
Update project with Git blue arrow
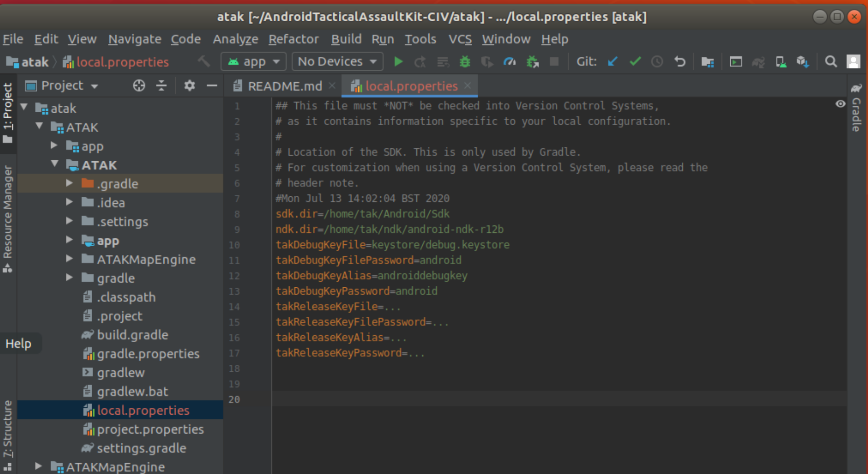pos(612,62)
